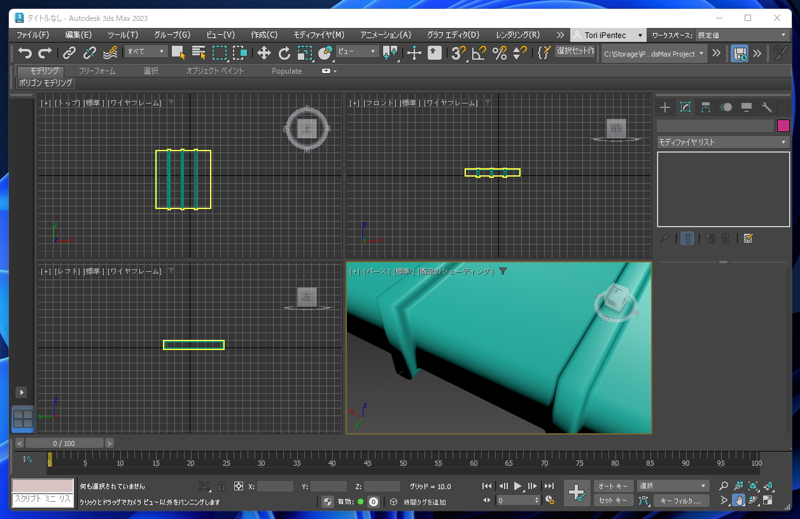Jump to the animation end frame
The image size is (800, 519).
coord(549,486)
